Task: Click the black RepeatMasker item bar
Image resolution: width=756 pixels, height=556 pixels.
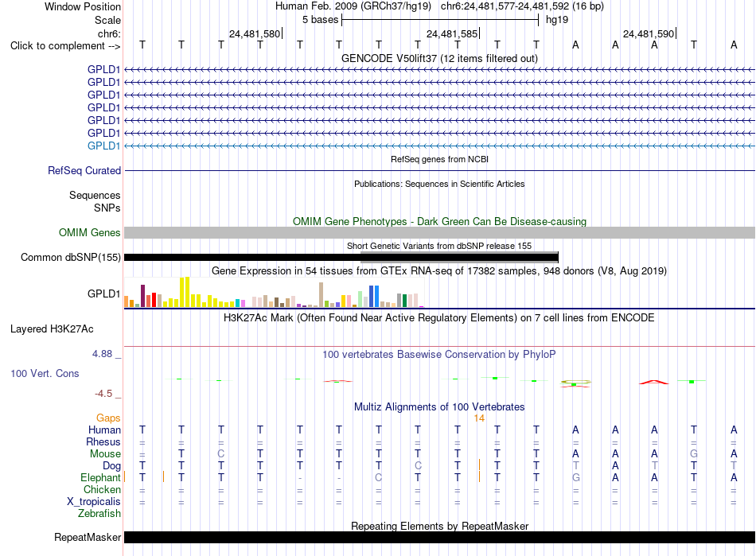Action: 439,537
